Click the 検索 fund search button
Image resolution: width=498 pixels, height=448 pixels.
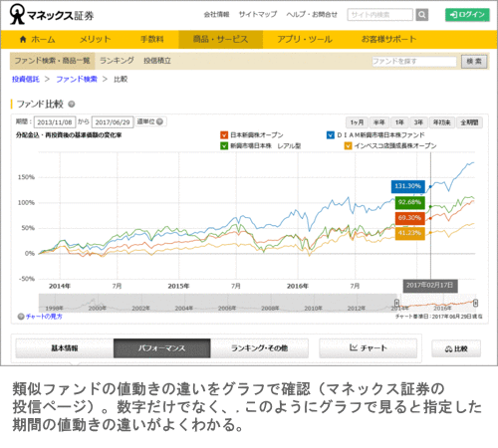(x=474, y=62)
